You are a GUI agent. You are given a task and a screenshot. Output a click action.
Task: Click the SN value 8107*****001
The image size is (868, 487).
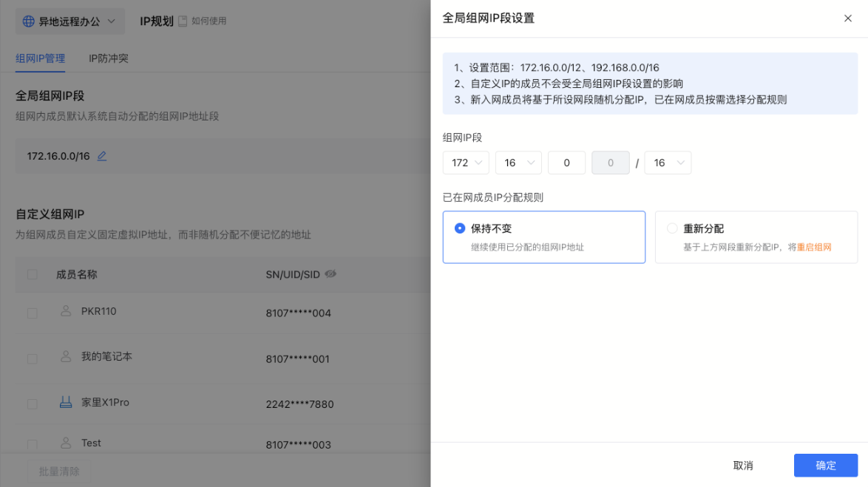[x=298, y=359]
